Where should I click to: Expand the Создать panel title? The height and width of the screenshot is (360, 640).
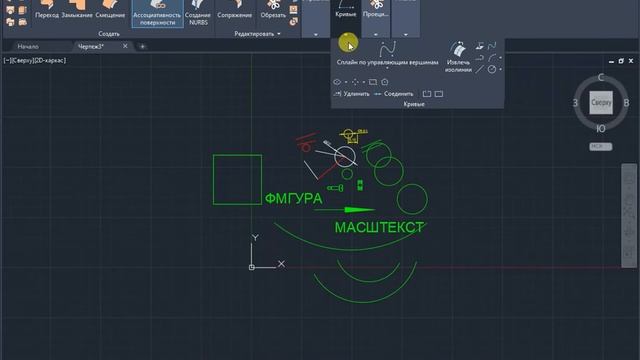pos(109,34)
